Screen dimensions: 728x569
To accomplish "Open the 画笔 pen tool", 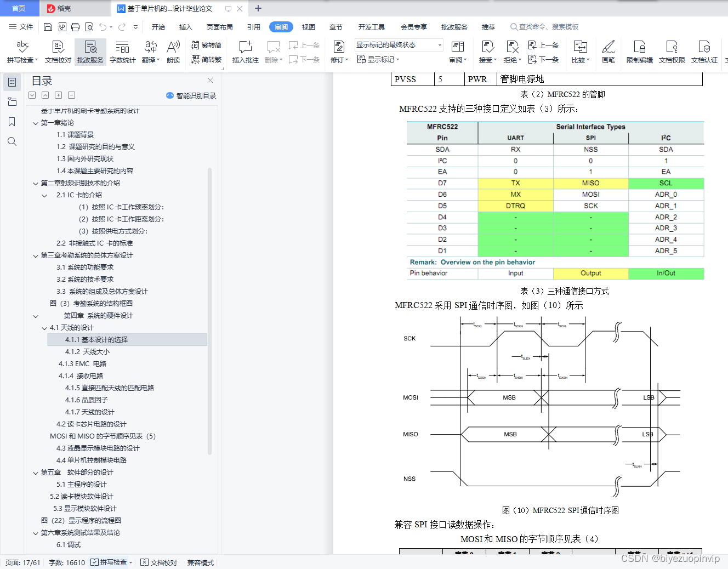I will pos(608,52).
